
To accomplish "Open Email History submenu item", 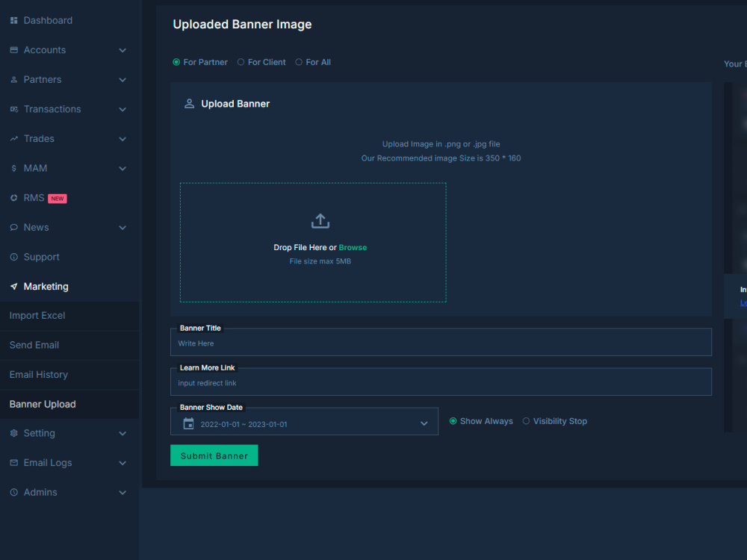I will coord(69,375).
